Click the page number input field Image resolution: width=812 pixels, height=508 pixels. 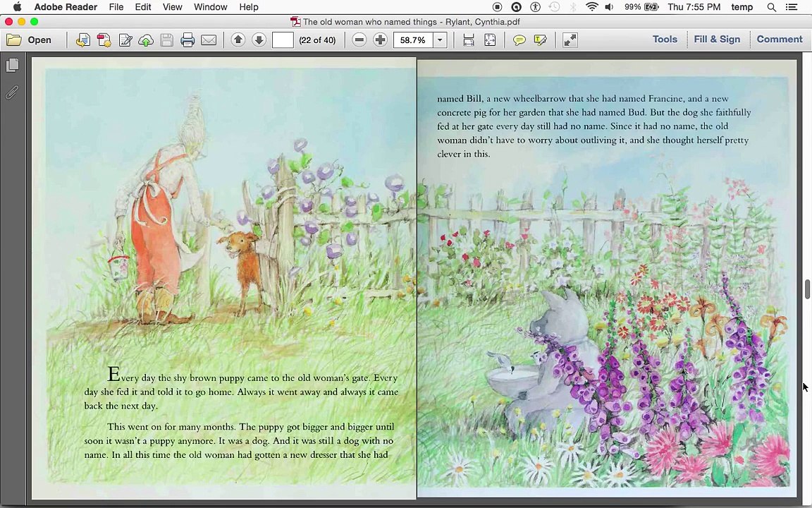tap(283, 40)
